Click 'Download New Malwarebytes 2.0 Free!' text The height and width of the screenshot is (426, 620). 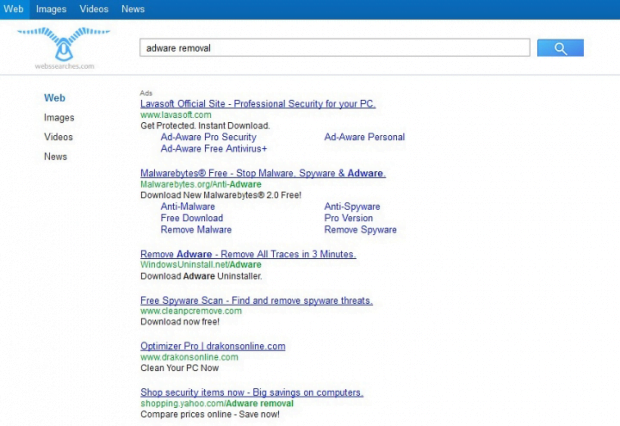(x=221, y=195)
